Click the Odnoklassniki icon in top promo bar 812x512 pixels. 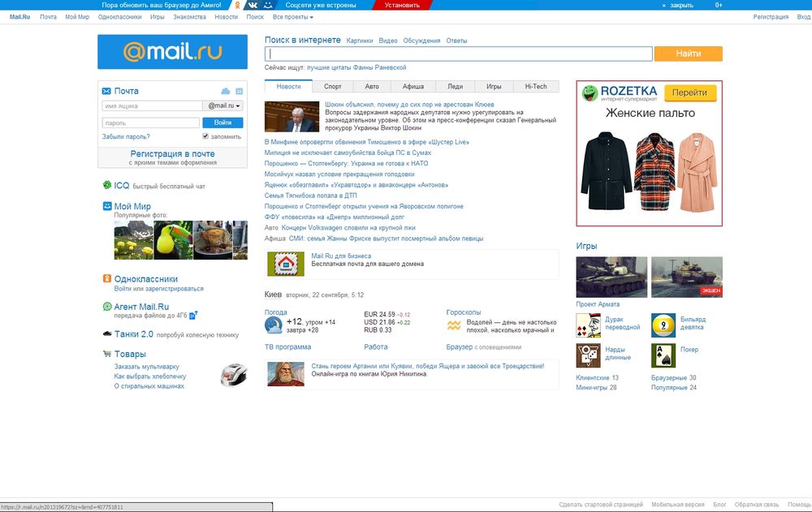pos(238,5)
